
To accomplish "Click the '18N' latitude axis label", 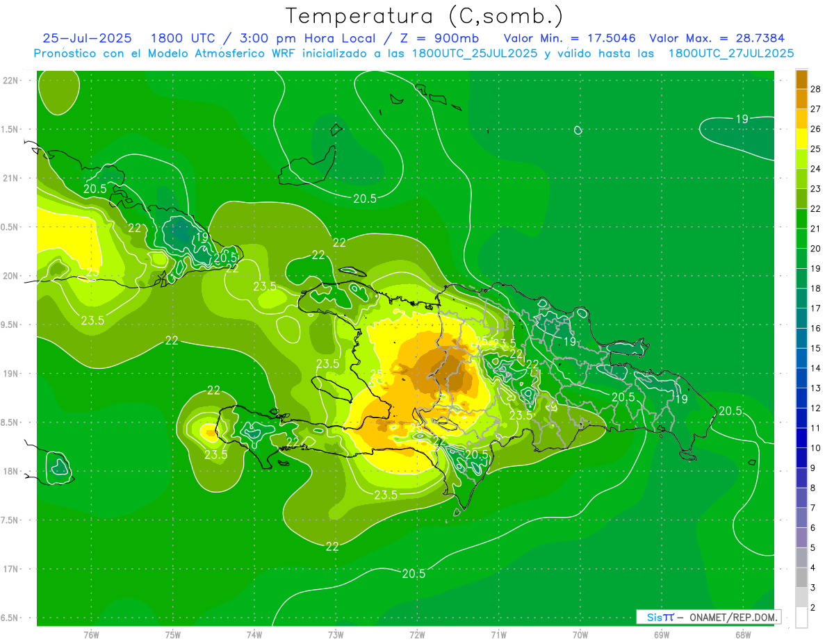I will coord(10,471).
